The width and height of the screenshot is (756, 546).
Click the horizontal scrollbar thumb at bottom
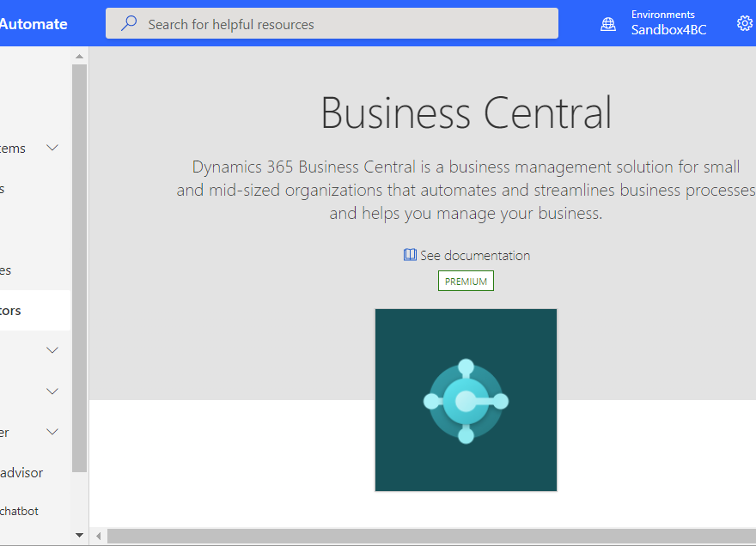(431, 536)
